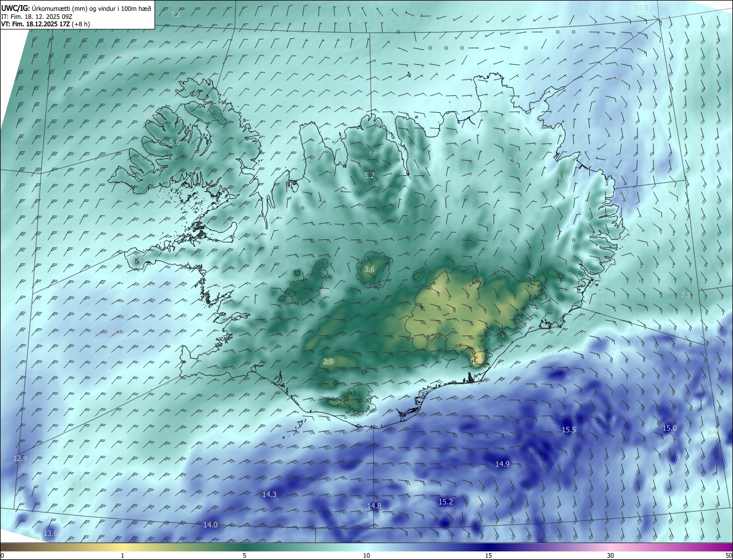The height and width of the screenshot is (560, 733).
Task: Click the 12.9 value label on the map
Action: pos(20,458)
